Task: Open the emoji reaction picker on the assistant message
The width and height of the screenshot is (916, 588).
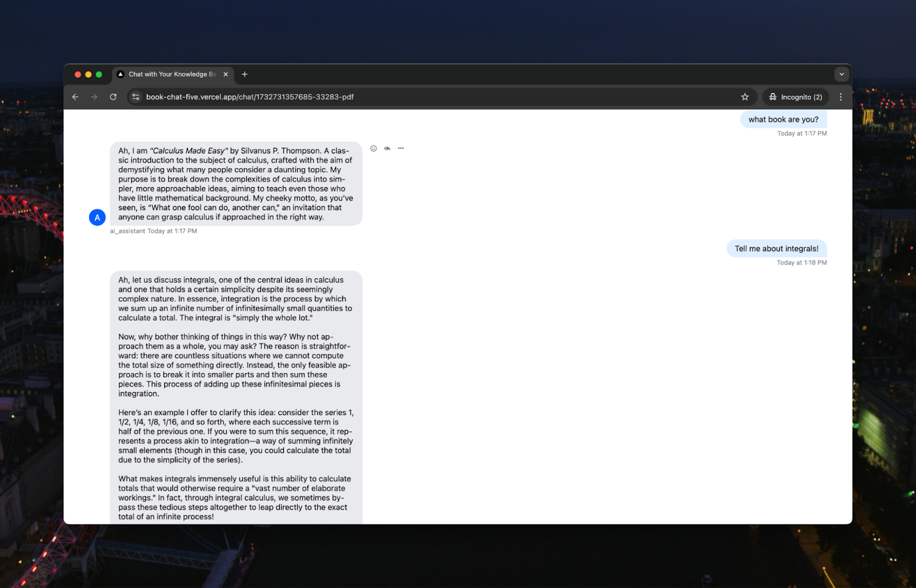Action: [x=373, y=148]
